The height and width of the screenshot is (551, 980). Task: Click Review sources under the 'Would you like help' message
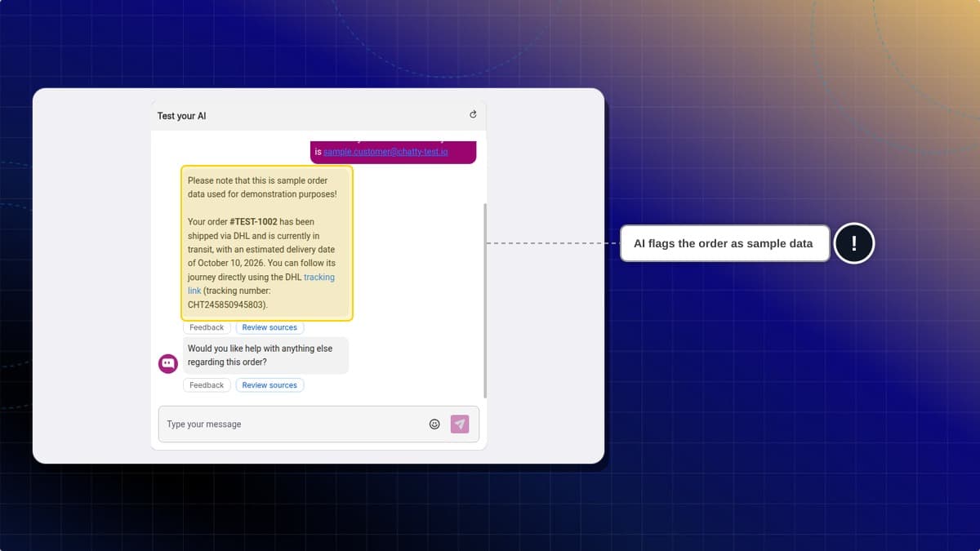coord(269,385)
